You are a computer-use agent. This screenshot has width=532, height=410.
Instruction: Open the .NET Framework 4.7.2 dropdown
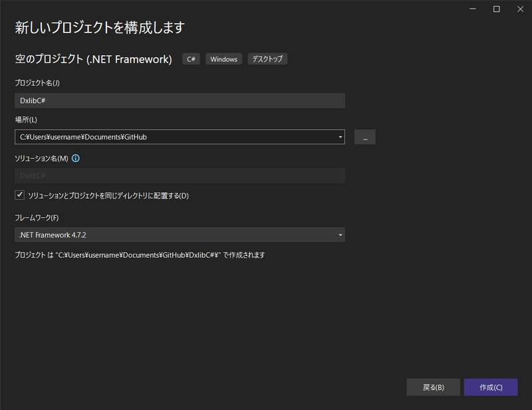(180, 235)
